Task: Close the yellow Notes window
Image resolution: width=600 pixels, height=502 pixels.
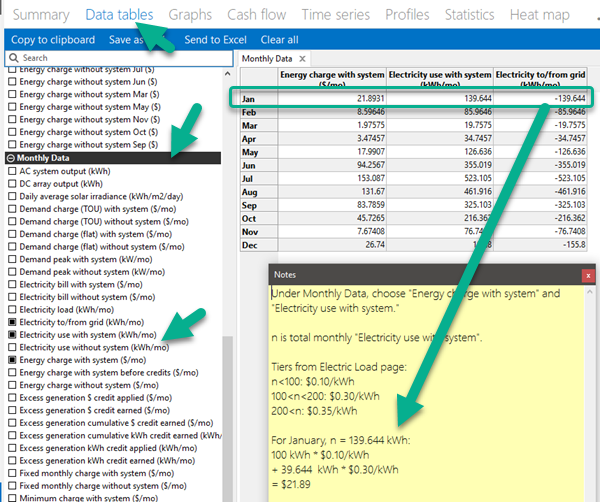Action: (589, 274)
